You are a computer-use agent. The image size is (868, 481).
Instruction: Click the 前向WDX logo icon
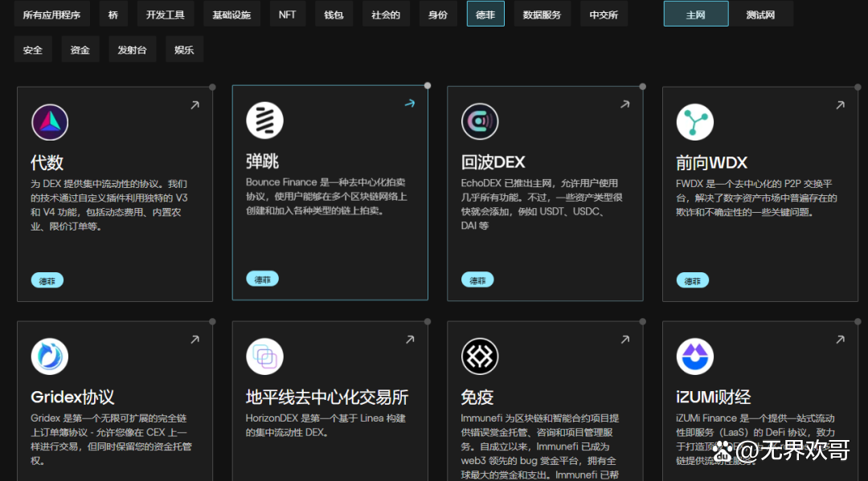[694, 122]
